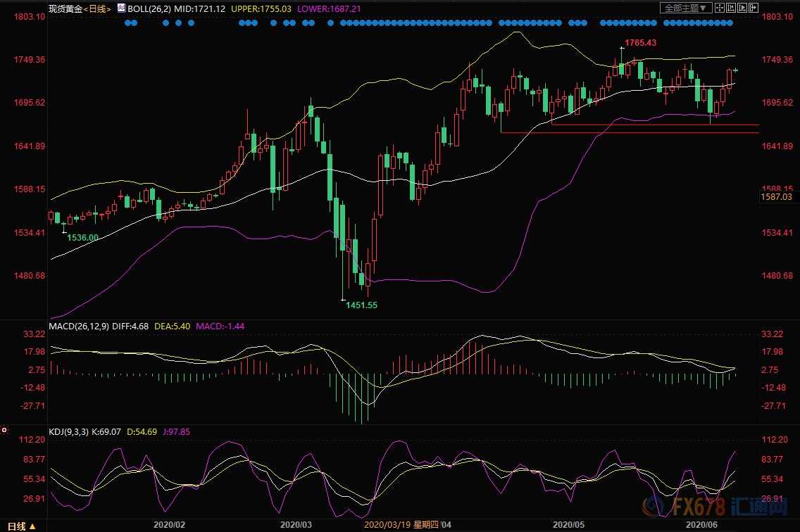800x532 pixels.
Task: Click the 2020/03/19 date marker on the time axis
Action: coord(401,525)
